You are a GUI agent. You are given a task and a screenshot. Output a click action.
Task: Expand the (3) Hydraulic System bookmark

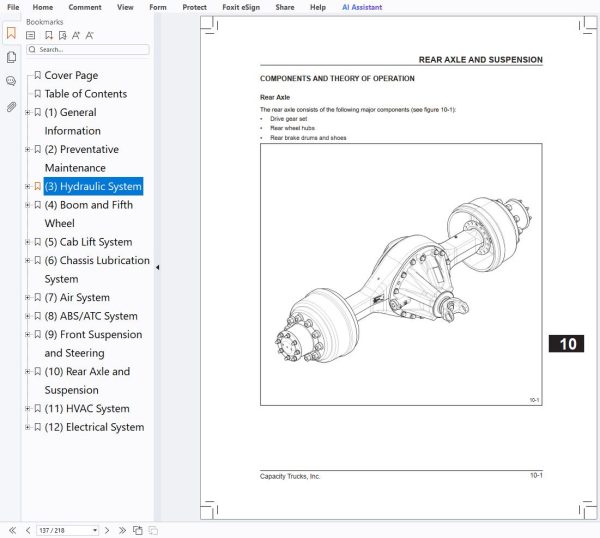(28, 186)
